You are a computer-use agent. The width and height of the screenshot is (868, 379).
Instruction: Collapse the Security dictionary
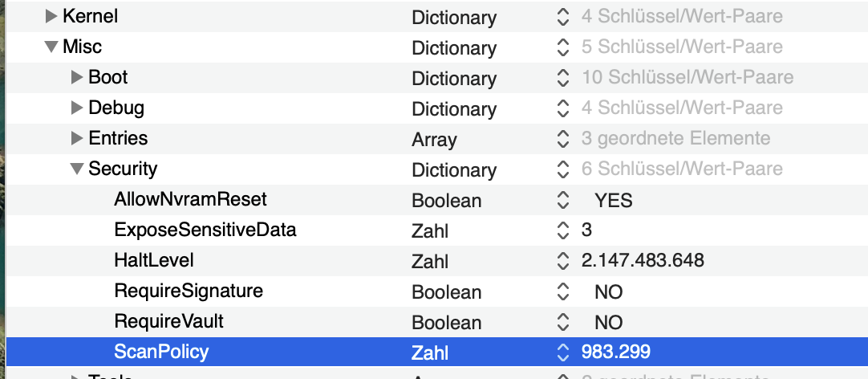pos(77,169)
